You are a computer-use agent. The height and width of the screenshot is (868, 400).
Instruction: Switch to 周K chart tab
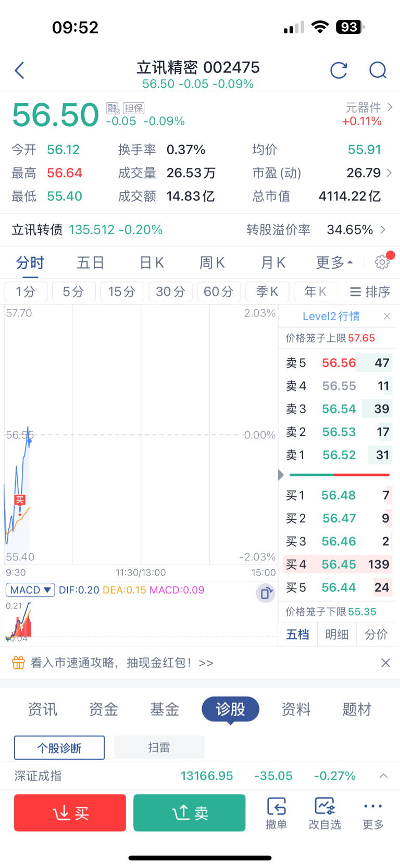213,262
